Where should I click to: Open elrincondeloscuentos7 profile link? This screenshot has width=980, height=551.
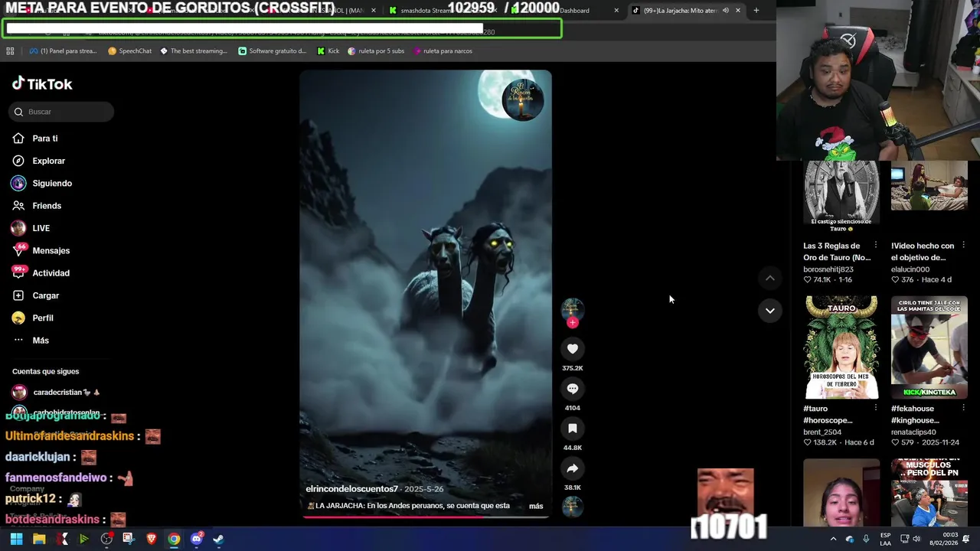(351, 489)
